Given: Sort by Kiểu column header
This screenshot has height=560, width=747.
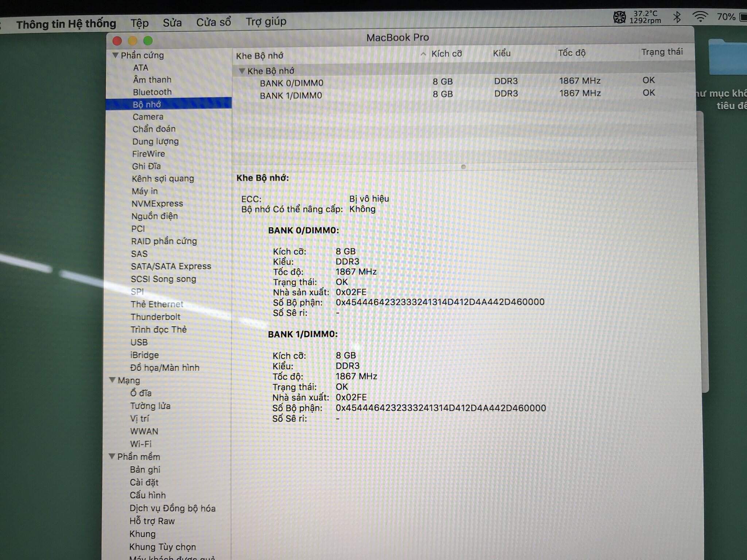Looking at the screenshot, I should [x=502, y=53].
